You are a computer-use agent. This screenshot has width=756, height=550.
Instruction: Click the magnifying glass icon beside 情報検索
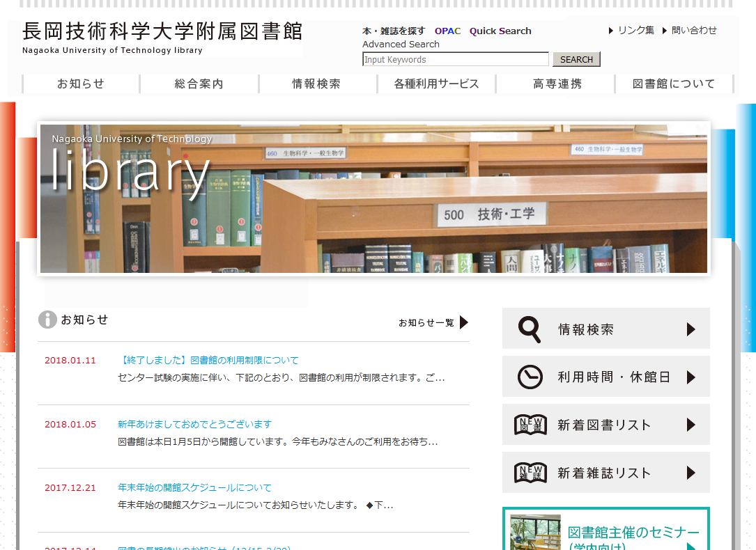[530, 329]
